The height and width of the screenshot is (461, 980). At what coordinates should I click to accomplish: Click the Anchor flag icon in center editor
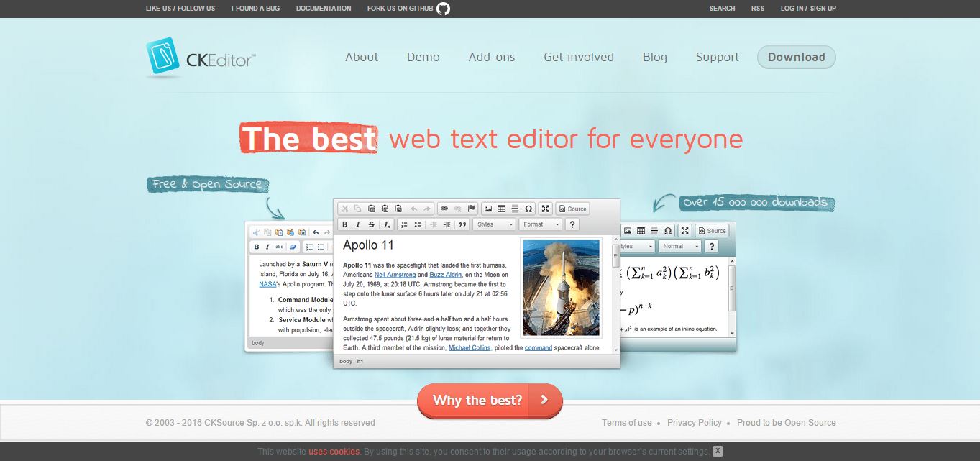click(x=472, y=209)
